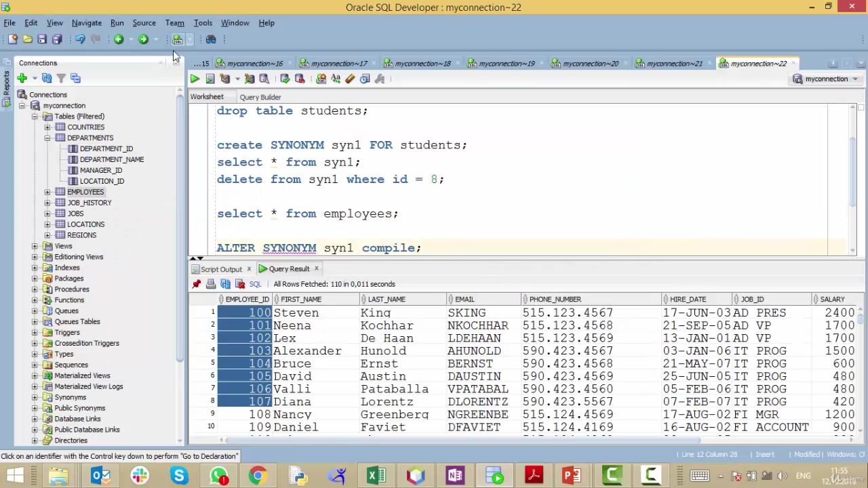Click the green Back navigation arrow
Image resolution: width=868 pixels, height=488 pixels.
point(119,39)
